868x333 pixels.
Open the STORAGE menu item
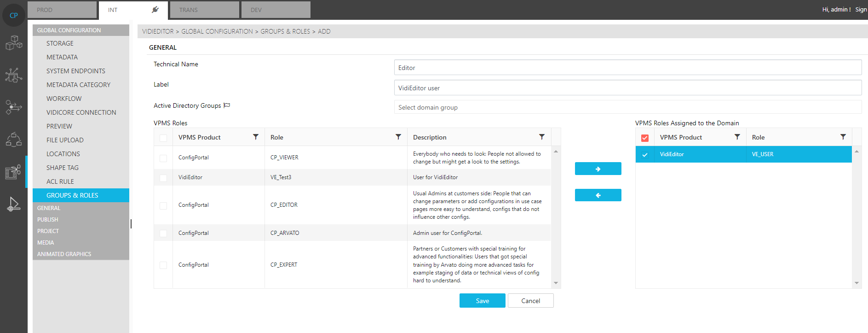[60, 43]
